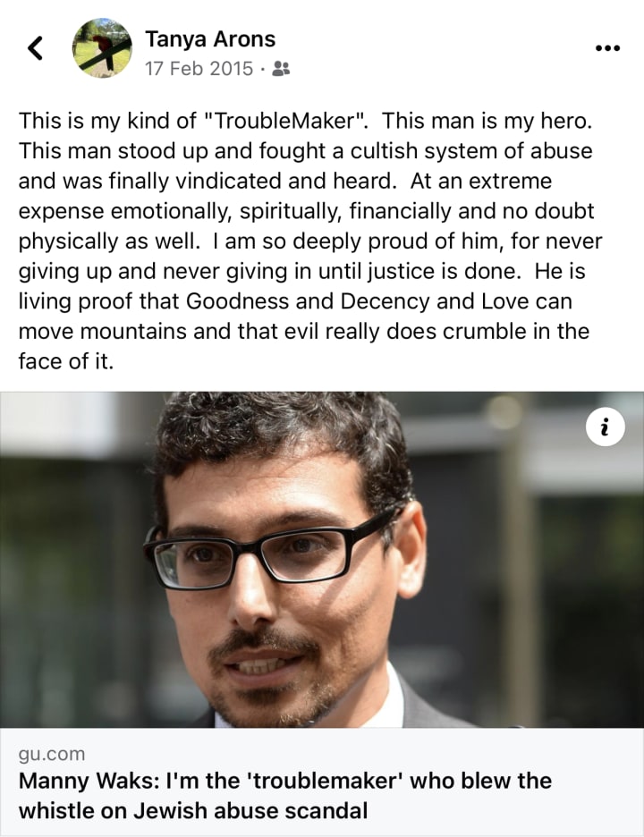Click the "17 Feb 2015" timestamp
Viewport: 644px width, 837px height.
[199, 68]
